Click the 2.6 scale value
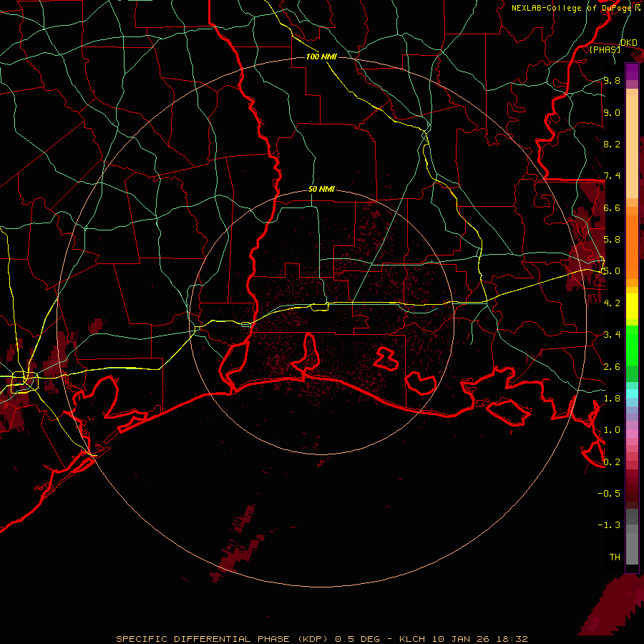Viewport: 644px width, 644px height. [612, 366]
